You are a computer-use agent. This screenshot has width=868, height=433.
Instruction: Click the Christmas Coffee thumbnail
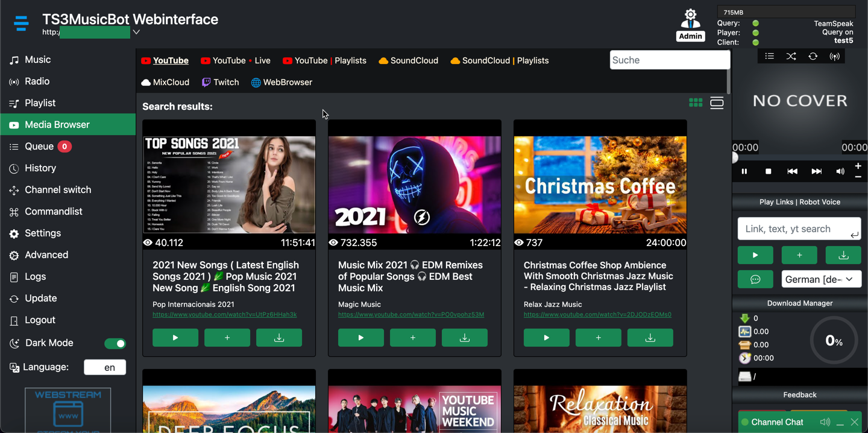[600, 185]
